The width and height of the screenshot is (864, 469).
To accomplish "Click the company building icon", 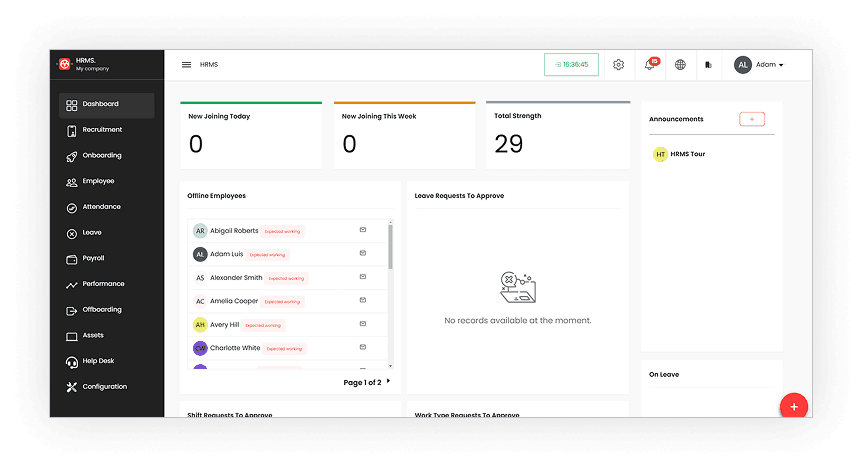I will [x=708, y=65].
